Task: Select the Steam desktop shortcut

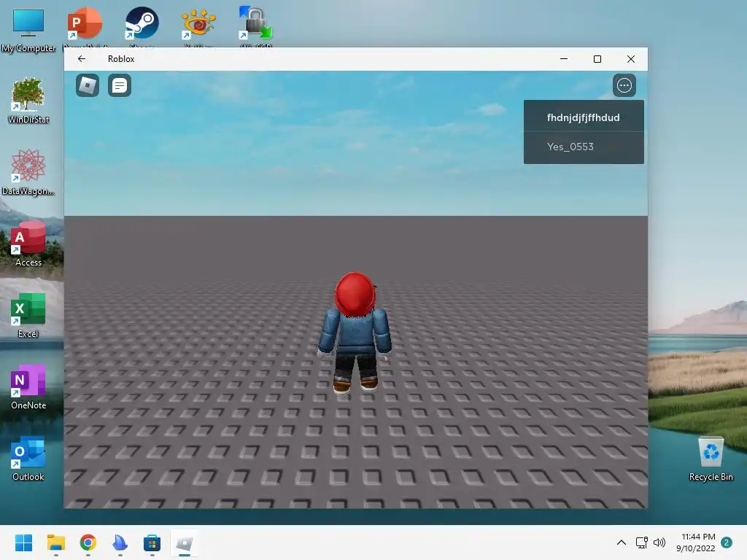Action: tap(142, 27)
